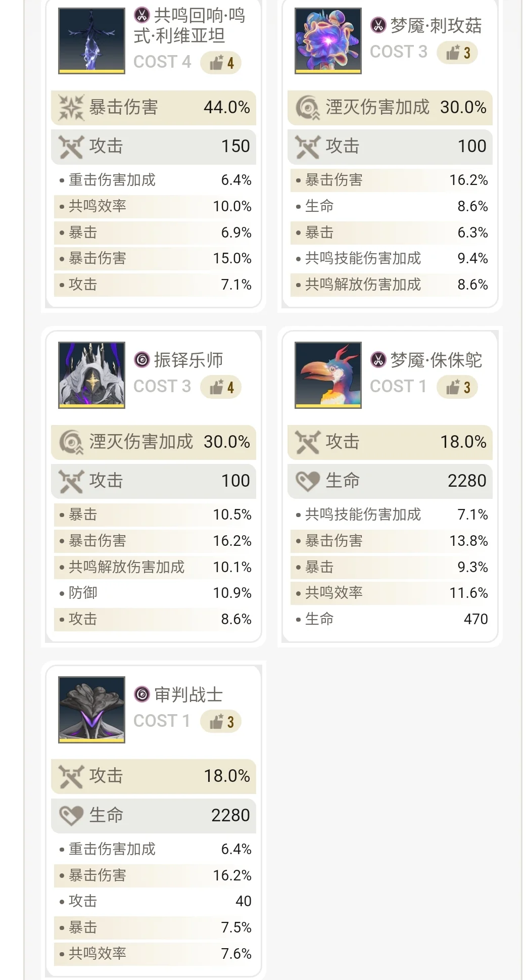Click the 梦魇·刺玫菇 echo portrait
This screenshot has width=526, height=980.
328,41
